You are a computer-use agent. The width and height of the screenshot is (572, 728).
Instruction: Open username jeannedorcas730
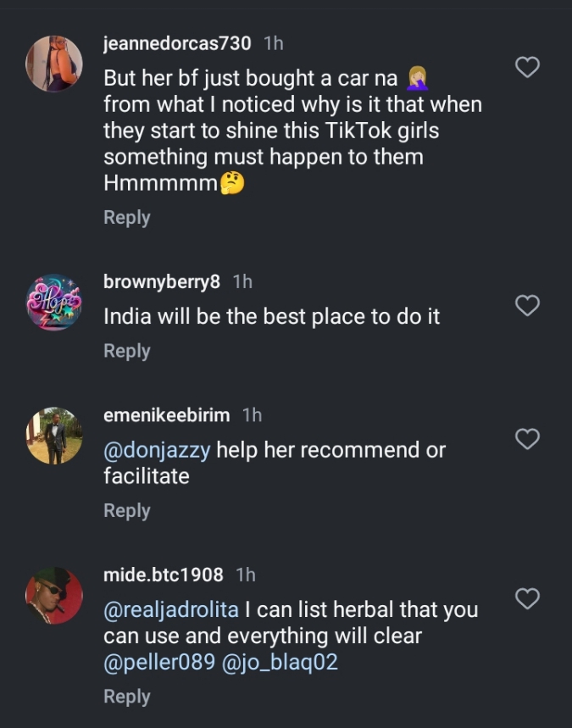coord(177,43)
